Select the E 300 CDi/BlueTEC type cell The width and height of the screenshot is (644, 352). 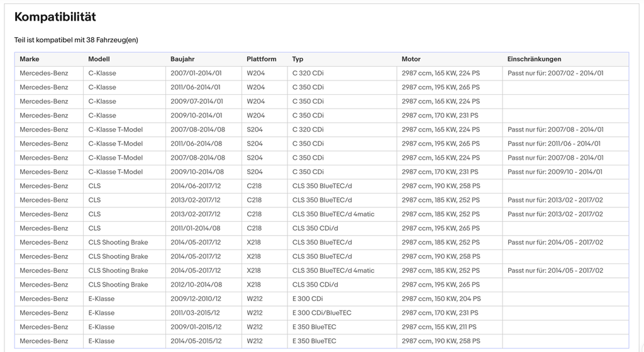coord(322,312)
